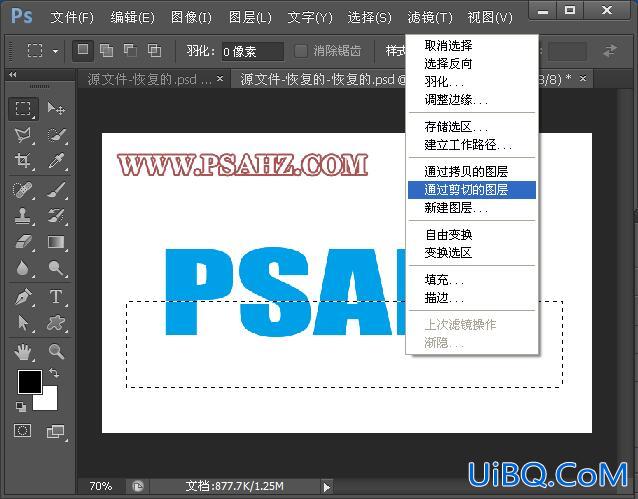Activate the Crop tool
The image size is (638, 499).
[23, 160]
